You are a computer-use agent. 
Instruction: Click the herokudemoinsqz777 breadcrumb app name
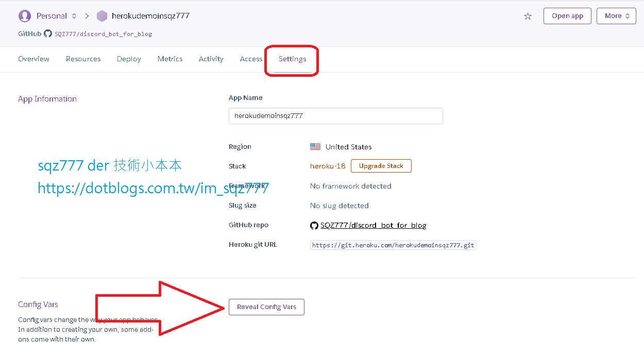tap(150, 16)
